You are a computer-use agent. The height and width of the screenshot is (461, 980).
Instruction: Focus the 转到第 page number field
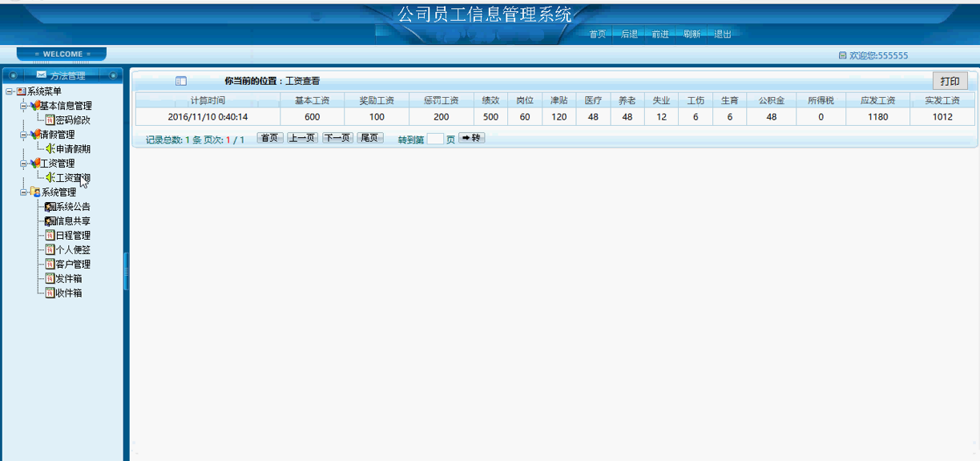pyautogui.click(x=435, y=139)
